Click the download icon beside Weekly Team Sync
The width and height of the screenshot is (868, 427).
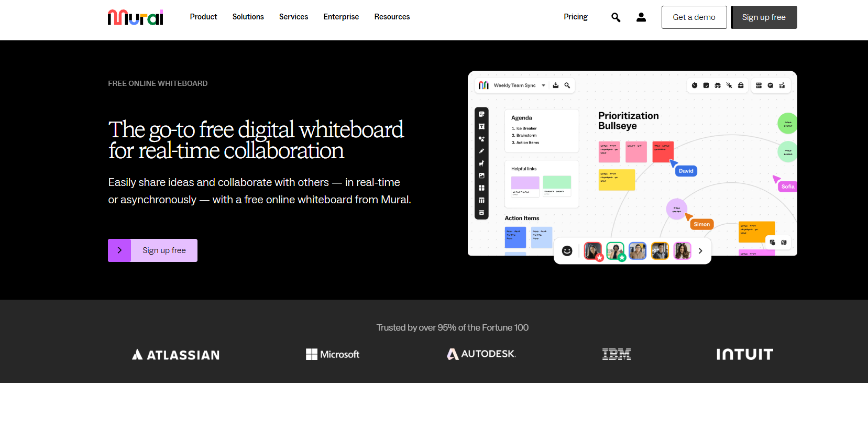tap(556, 85)
